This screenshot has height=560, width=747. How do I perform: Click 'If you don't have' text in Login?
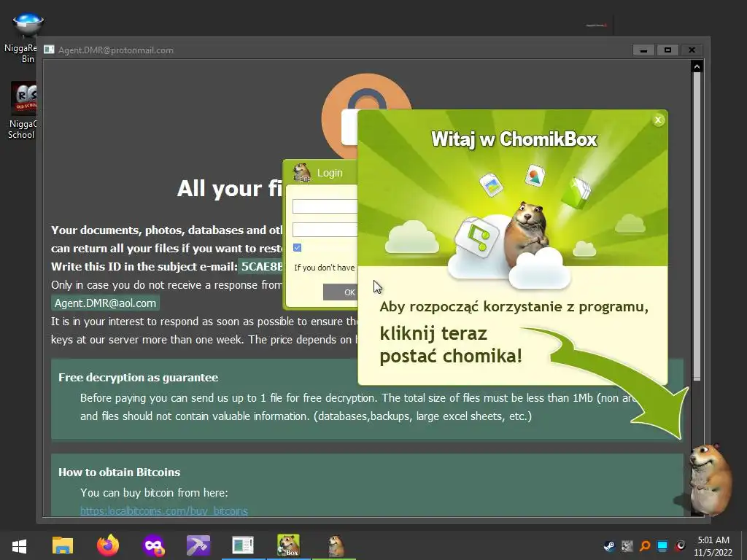(x=324, y=268)
